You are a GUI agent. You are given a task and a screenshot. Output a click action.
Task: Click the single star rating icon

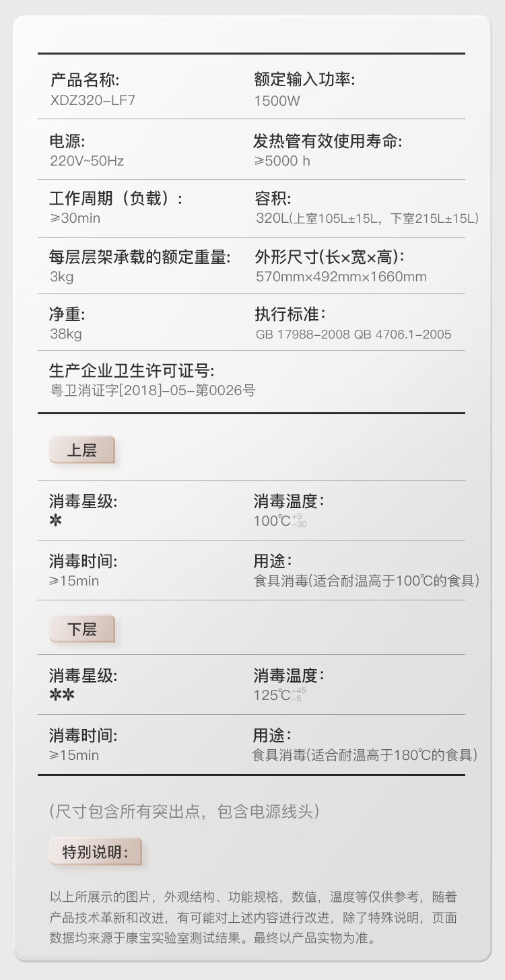point(55,521)
